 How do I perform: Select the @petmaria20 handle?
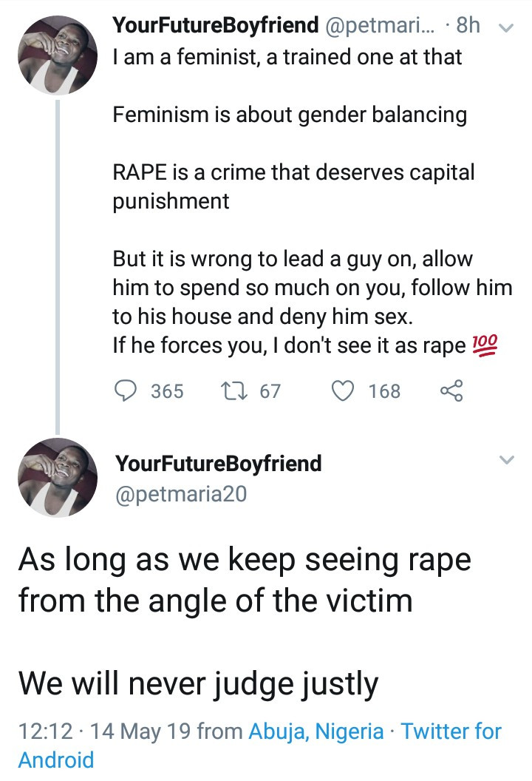[x=181, y=493]
